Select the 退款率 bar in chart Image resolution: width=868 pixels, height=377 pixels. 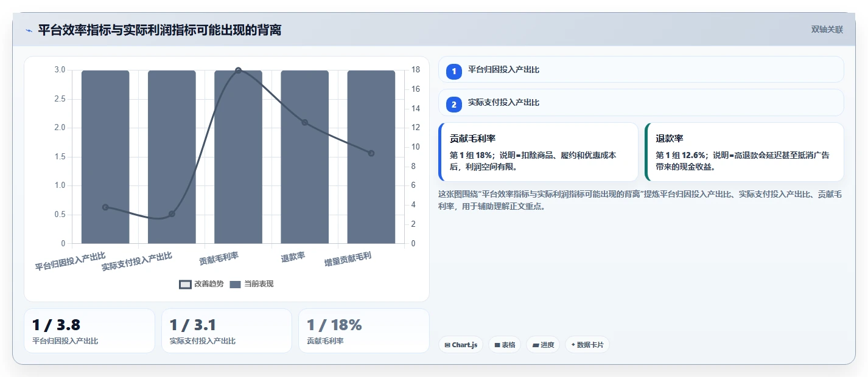click(x=304, y=157)
